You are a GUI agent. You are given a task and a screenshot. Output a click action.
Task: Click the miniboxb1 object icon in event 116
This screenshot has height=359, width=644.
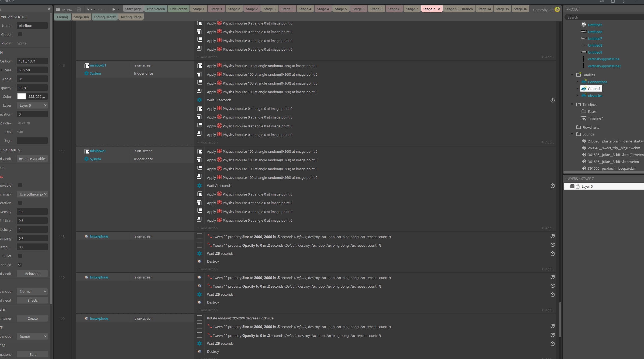(x=87, y=65)
